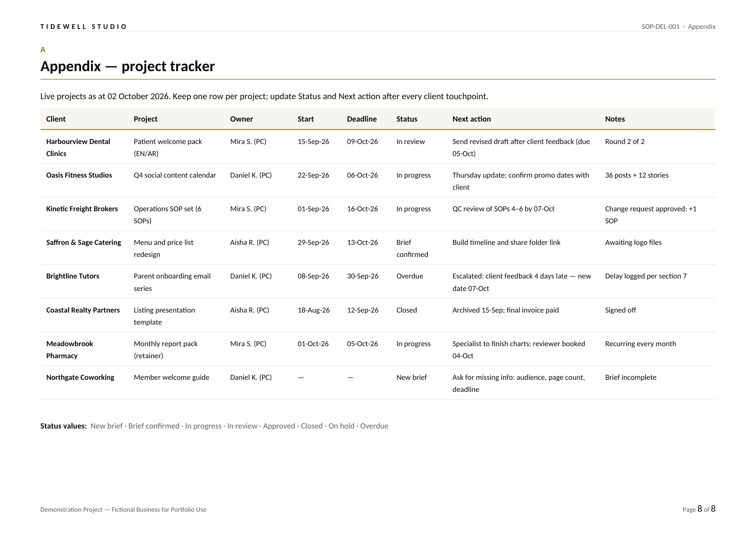Click the "Recurring every month" note
This screenshot has height=535, width=756.
(640, 344)
